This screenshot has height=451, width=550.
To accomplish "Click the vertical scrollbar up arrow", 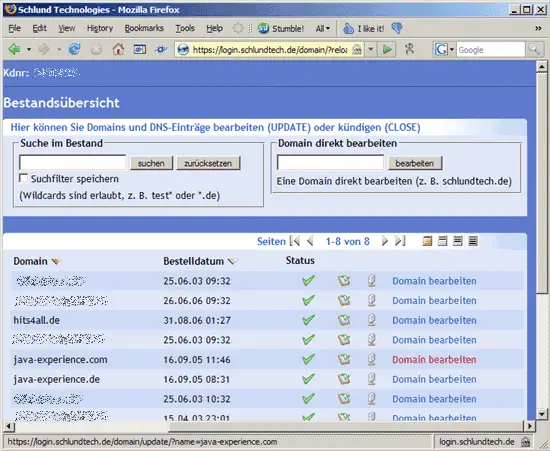I will coord(542,66).
